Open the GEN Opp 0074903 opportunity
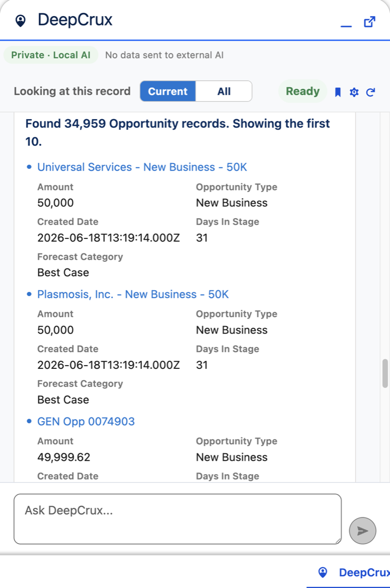 coord(86,422)
